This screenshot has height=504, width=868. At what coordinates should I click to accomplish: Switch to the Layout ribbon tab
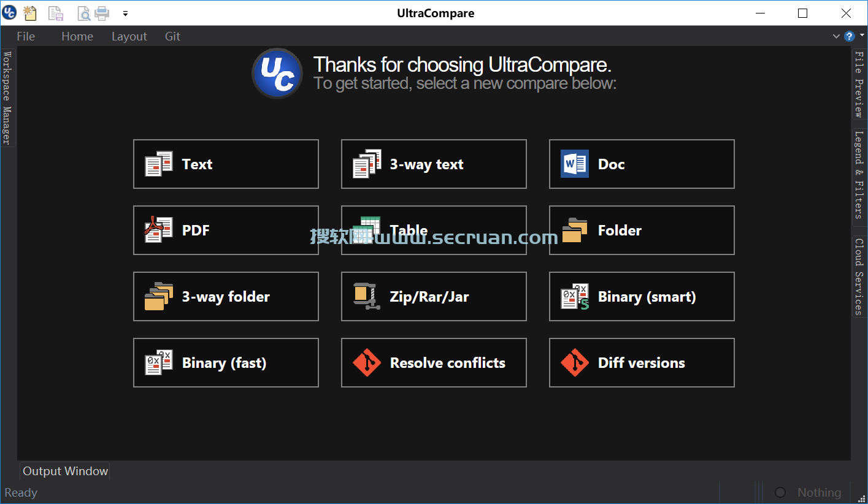pos(129,36)
